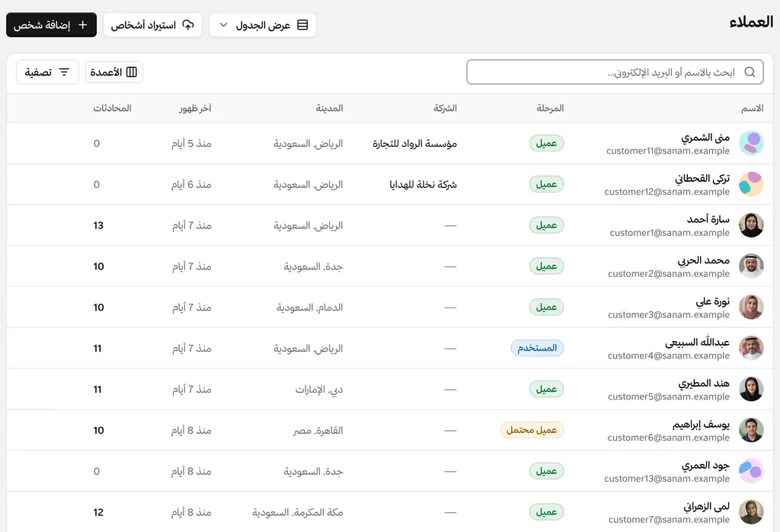Click the plus icon in إضافة شخص button

(82, 25)
